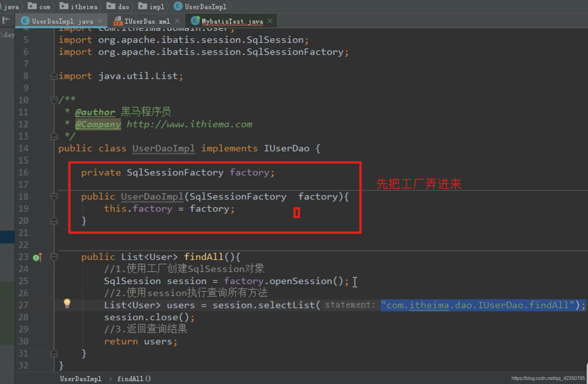Screen dimensions: 588x384
Task: Click the SqlSessionFactory import on line 6
Action: (204, 52)
